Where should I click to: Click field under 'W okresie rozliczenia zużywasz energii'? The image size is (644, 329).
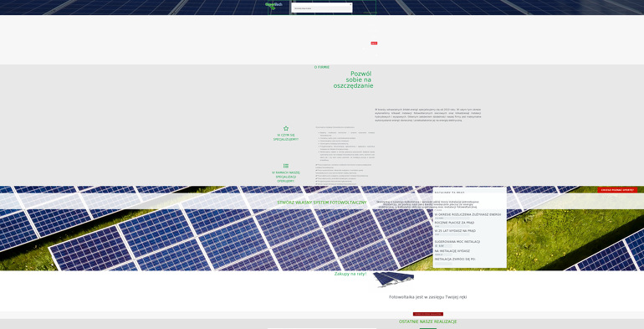(x=452, y=218)
